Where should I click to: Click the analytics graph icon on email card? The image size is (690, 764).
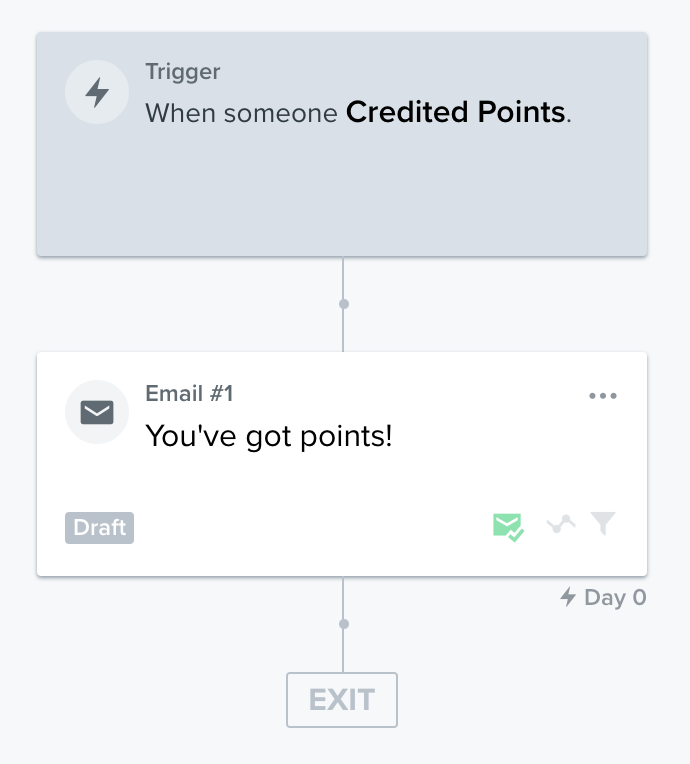click(x=561, y=524)
